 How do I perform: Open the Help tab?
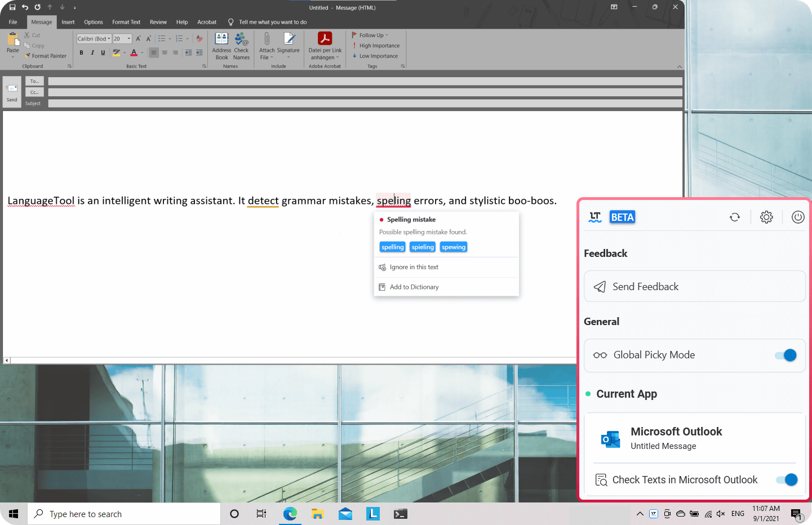click(x=182, y=22)
